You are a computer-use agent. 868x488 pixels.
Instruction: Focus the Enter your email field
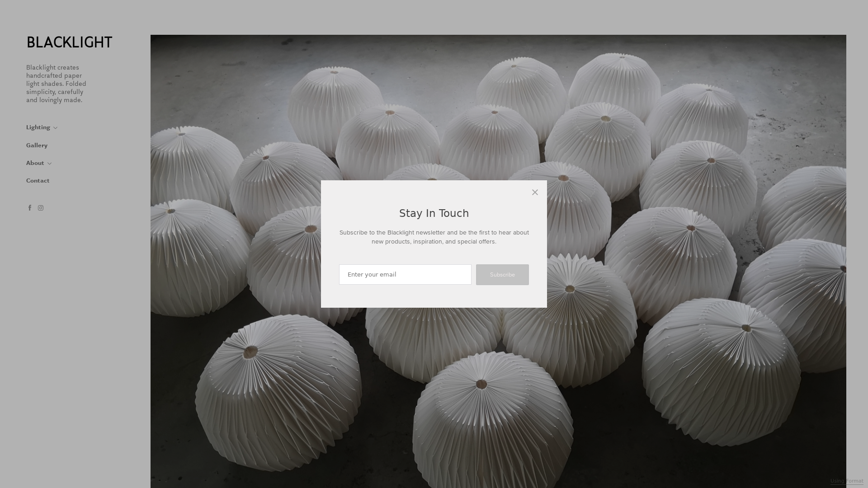coord(405,274)
